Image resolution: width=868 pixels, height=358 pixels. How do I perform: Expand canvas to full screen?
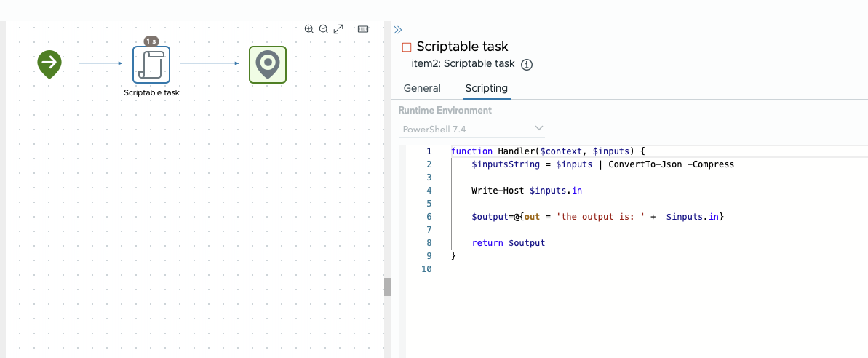tap(339, 29)
